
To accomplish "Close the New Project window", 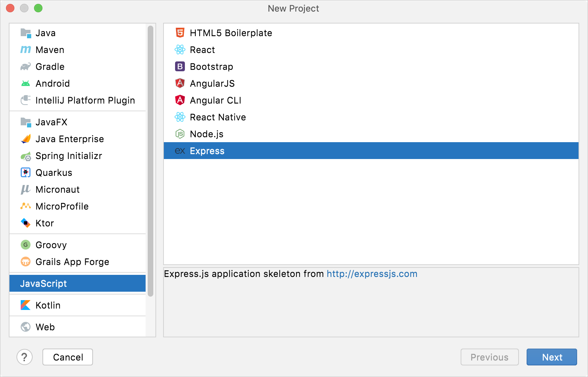I will pyautogui.click(x=11, y=8).
